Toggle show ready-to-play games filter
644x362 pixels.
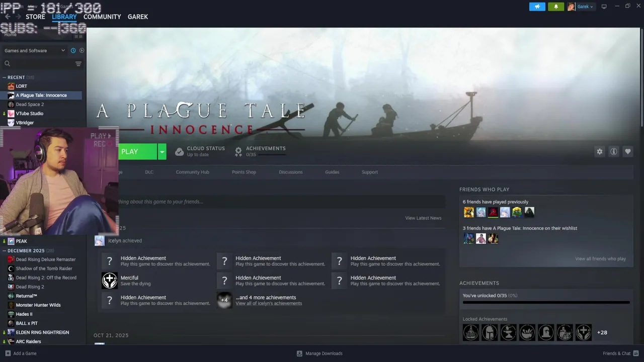[x=82, y=50]
